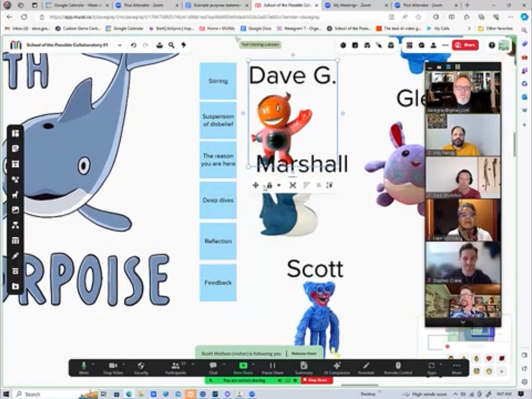Screen dimensions: 532x399
Task: Open the images tool in left sidebar
Action: 15,210
